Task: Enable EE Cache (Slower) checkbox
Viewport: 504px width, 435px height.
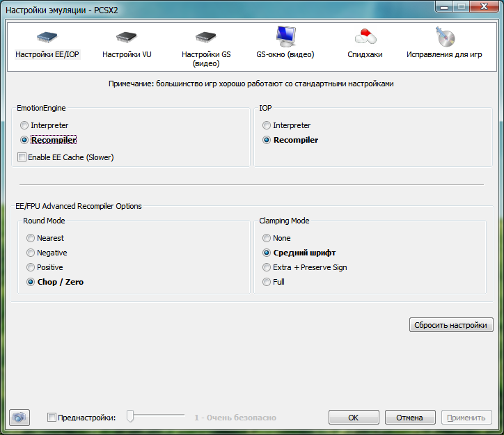Action: click(22, 157)
